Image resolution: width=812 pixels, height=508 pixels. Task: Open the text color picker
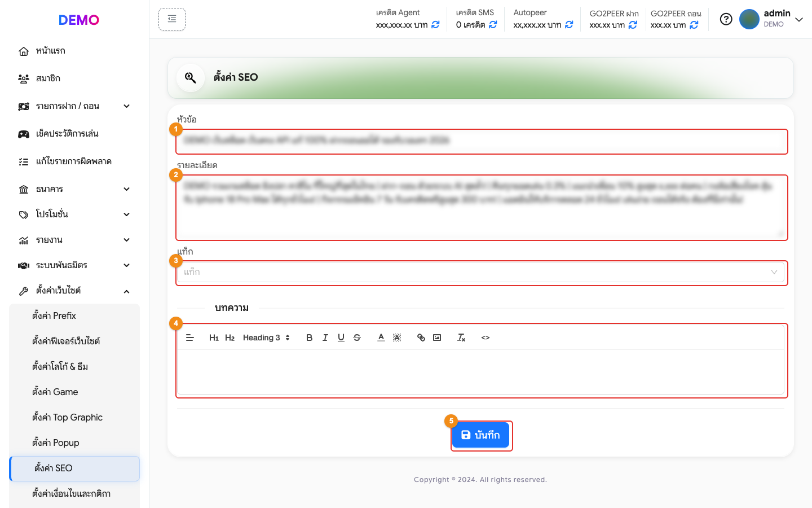(x=381, y=338)
